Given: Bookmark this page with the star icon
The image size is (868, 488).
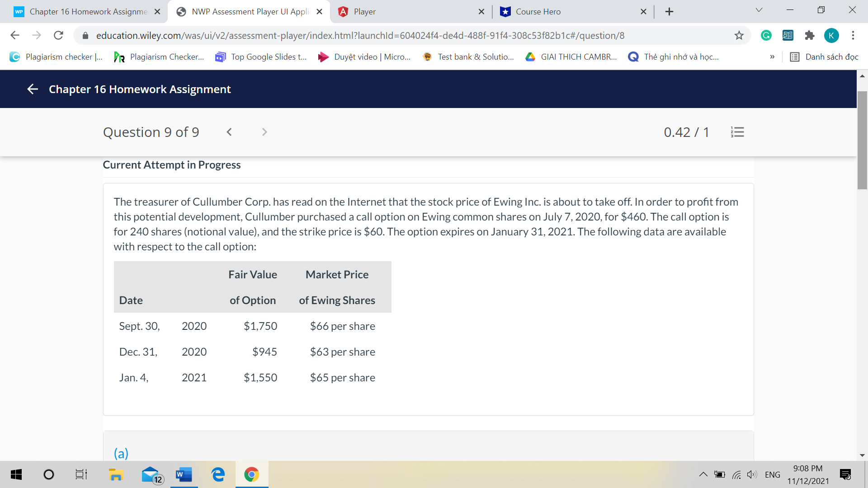Looking at the screenshot, I should coord(740,35).
